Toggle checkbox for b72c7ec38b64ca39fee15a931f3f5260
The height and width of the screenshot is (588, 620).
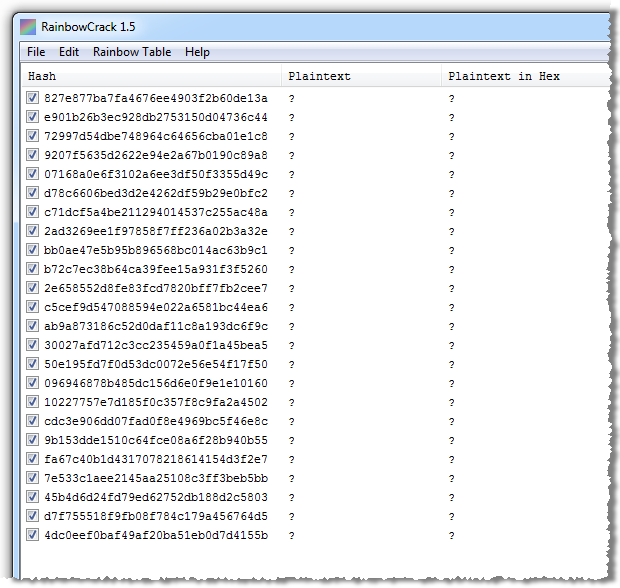tap(32, 268)
